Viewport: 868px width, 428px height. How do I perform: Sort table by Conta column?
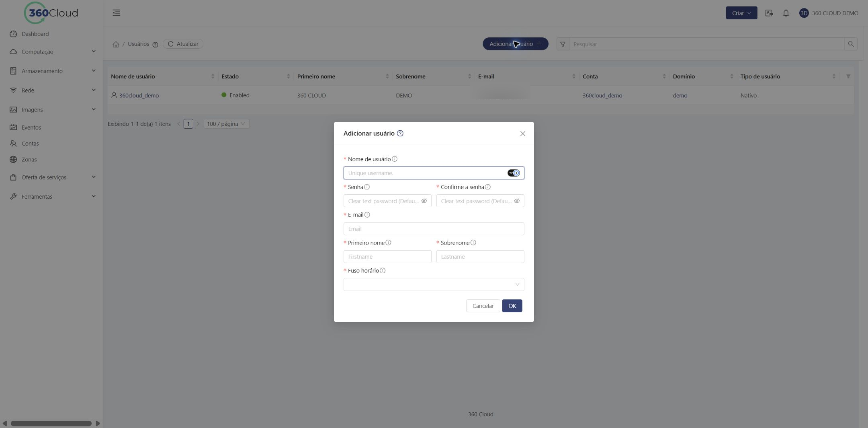(x=664, y=76)
